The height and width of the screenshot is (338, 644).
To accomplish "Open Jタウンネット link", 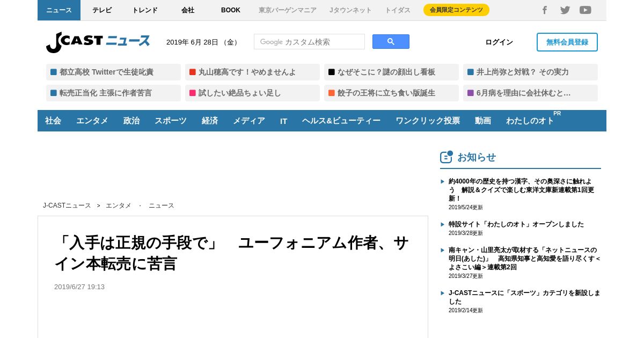I will coord(350,10).
